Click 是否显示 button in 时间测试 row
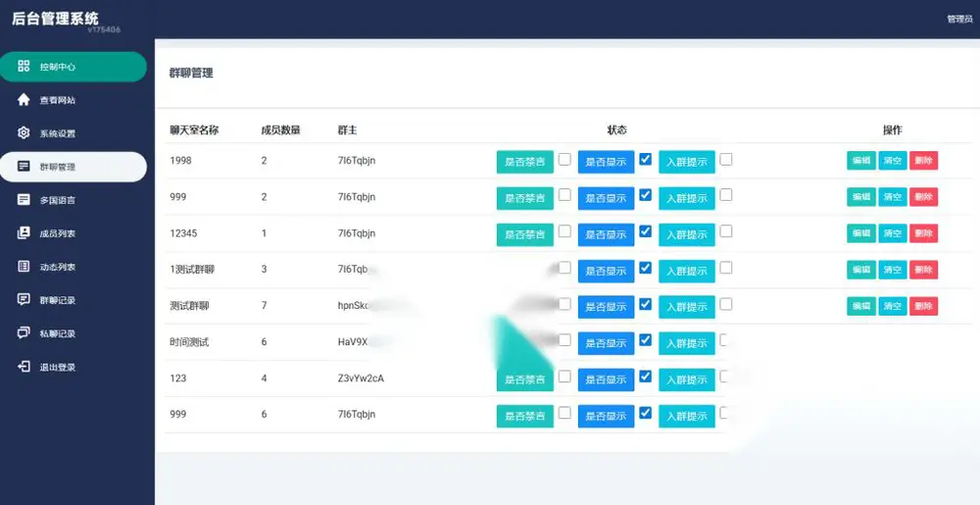The height and width of the screenshot is (505, 980). 606,343
